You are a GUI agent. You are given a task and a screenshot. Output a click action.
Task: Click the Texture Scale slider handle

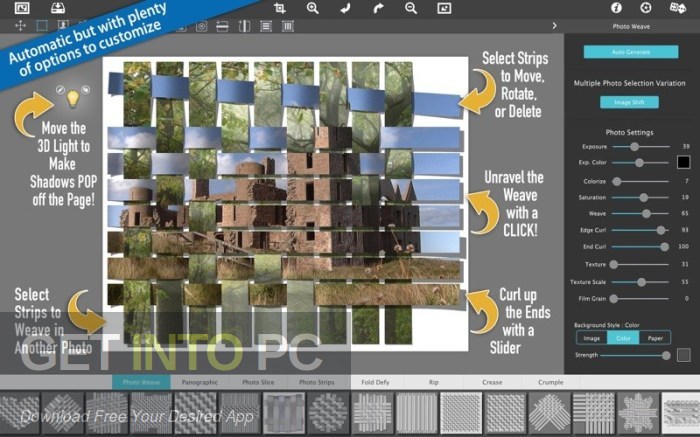click(x=642, y=282)
